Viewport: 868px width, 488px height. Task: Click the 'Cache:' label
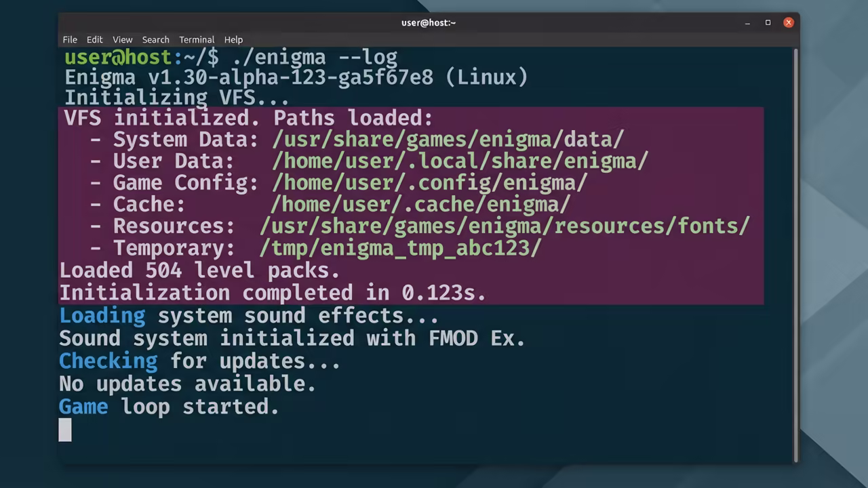click(x=149, y=204)
